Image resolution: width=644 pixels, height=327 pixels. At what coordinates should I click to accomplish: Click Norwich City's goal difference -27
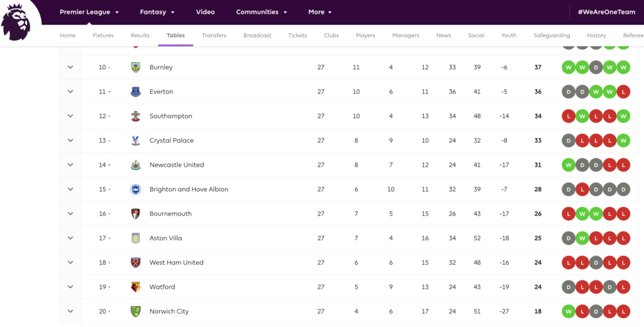pos(504,311)
